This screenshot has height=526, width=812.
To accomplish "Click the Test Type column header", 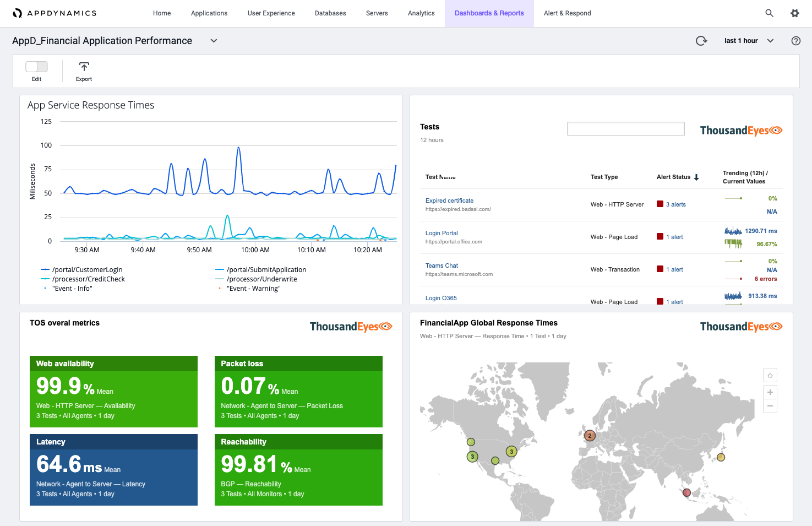I will tap(604, 177).
